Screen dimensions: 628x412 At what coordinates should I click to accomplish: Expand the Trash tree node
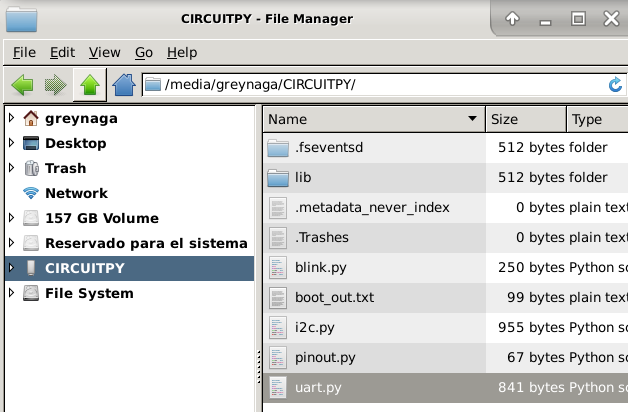click(12, 168)
